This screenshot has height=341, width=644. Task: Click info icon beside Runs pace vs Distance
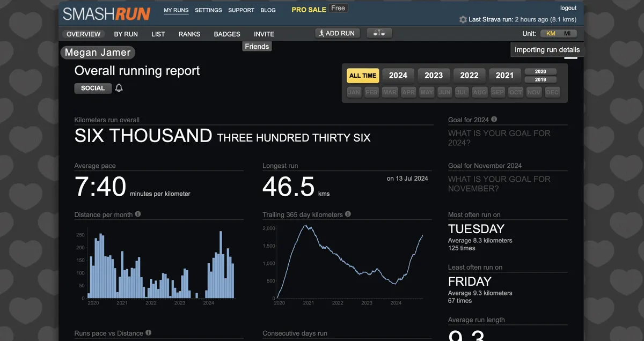click(x=148, y=333)
